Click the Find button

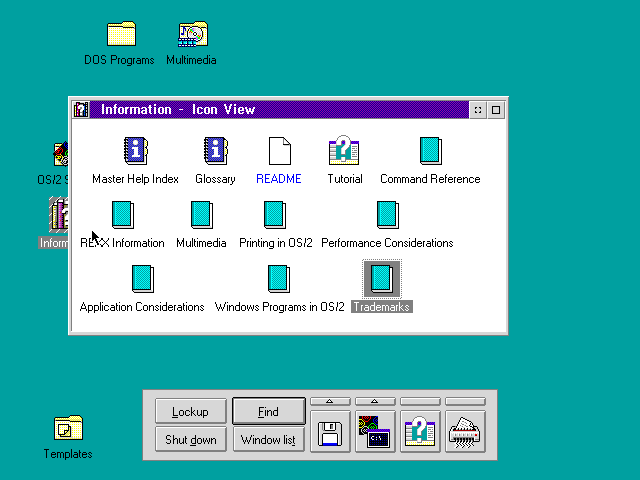point(269,411)
